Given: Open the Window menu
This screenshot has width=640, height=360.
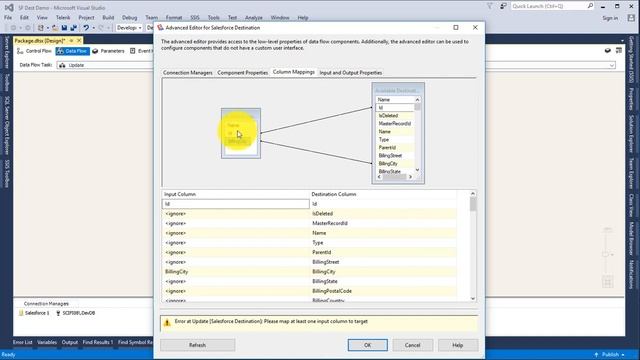Looking at the screenshot, I should (x=280, y=18).
